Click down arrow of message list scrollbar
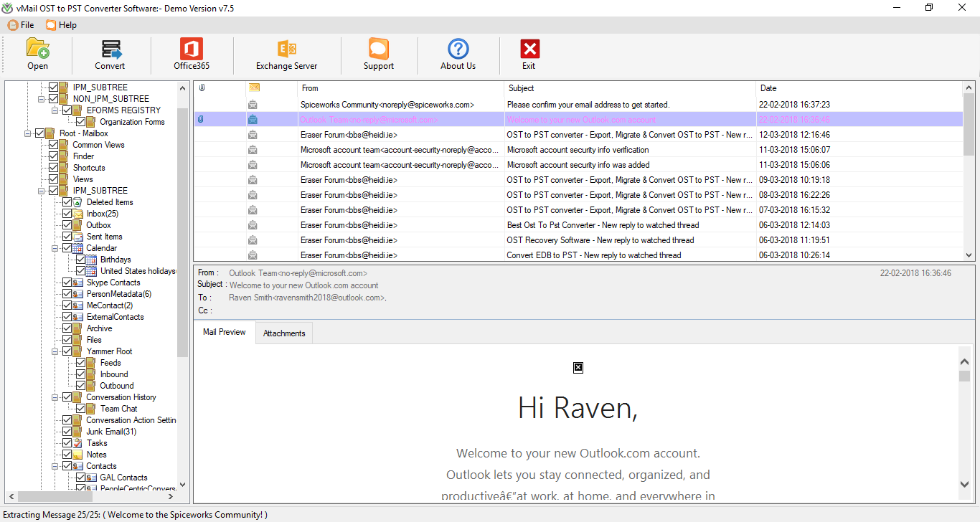The height and width of the screenshot is (522, 980). 969,255
